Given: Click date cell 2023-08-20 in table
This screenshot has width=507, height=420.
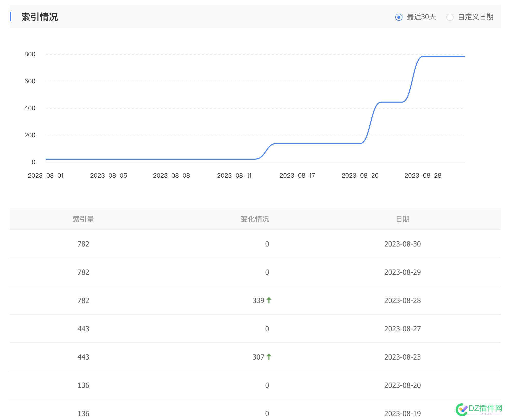Looking at the screenshot, I should click(x=402, y=385).
